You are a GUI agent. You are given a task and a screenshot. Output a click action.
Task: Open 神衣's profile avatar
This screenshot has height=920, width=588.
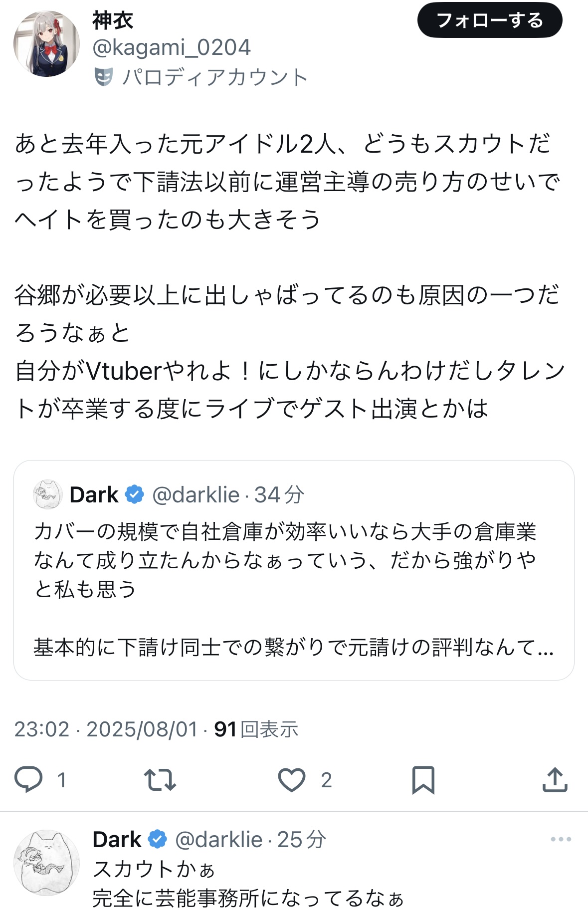pos(46,43)
